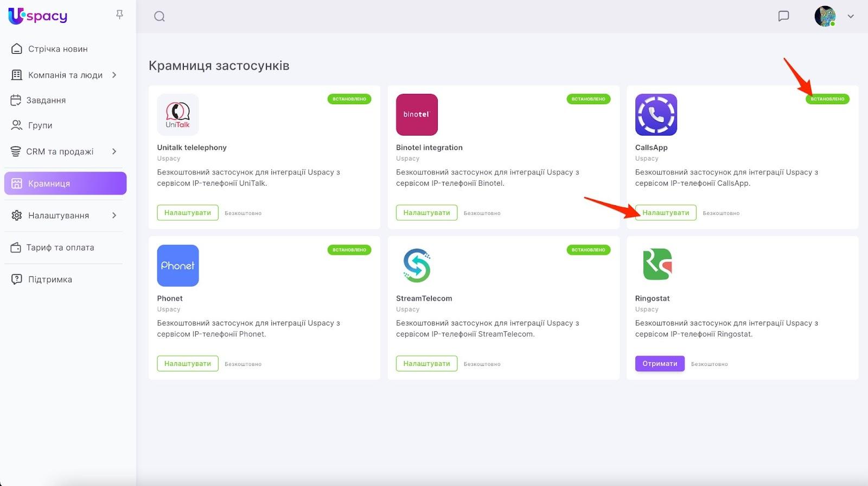Image resolution: width=868 pixels, height=486 pixels.
Task: Open the user profile dropdown arrow
Action: 851,16
